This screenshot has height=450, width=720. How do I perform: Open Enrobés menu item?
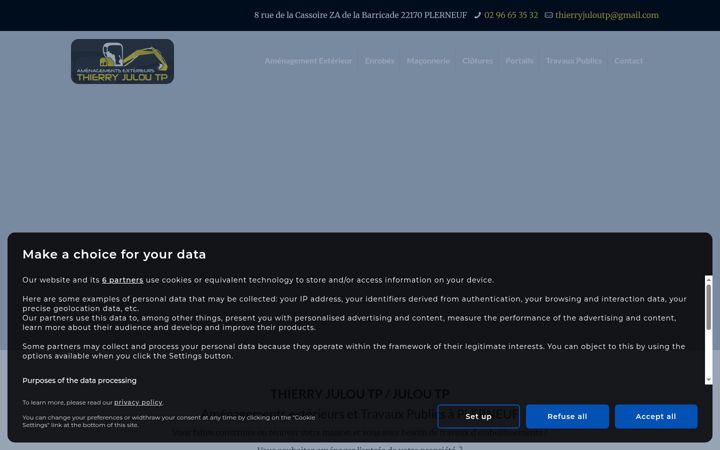click(379, 61)
